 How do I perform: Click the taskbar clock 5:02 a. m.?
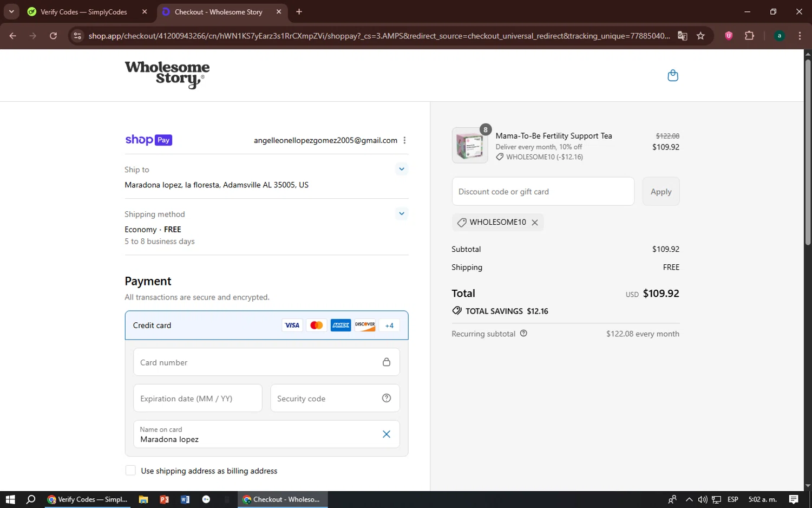click(762, 499)
